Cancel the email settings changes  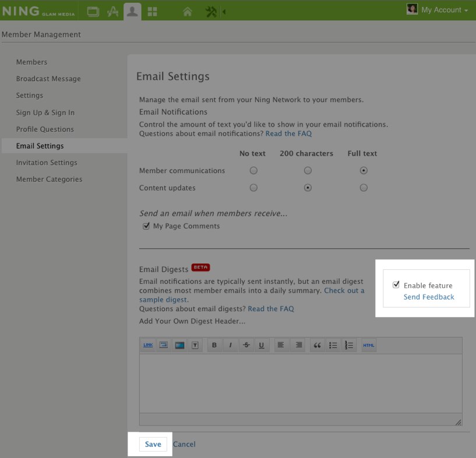tap(184, 445)
